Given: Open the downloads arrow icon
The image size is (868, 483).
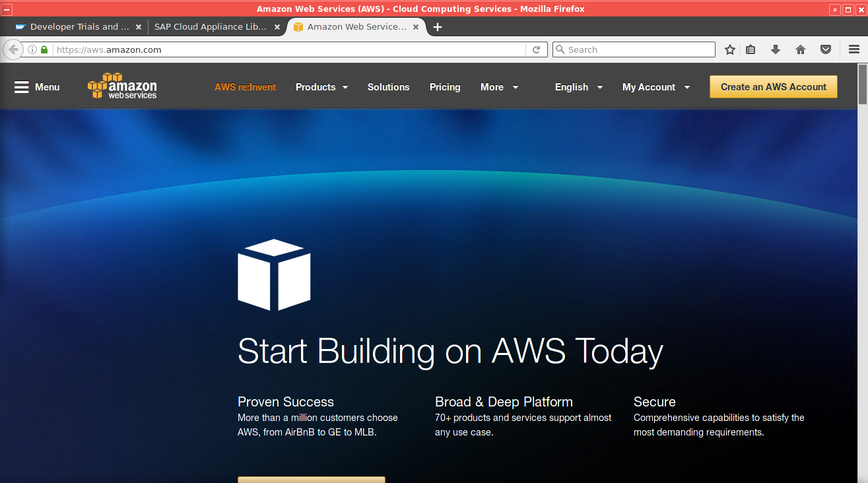Looking at the screenshot, I should coord(776,49).
